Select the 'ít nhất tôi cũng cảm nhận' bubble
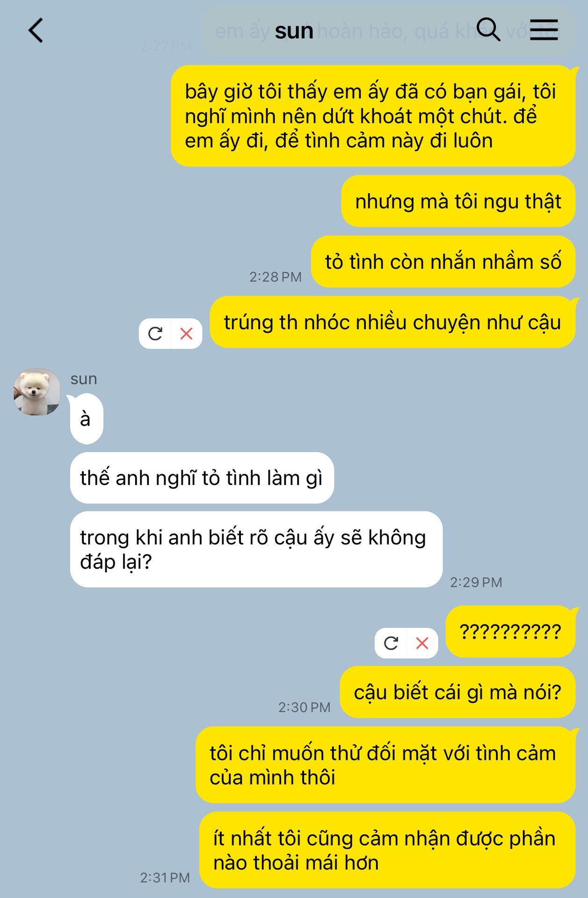The height and width of the screenshot is (898, 588). point(387,850)
